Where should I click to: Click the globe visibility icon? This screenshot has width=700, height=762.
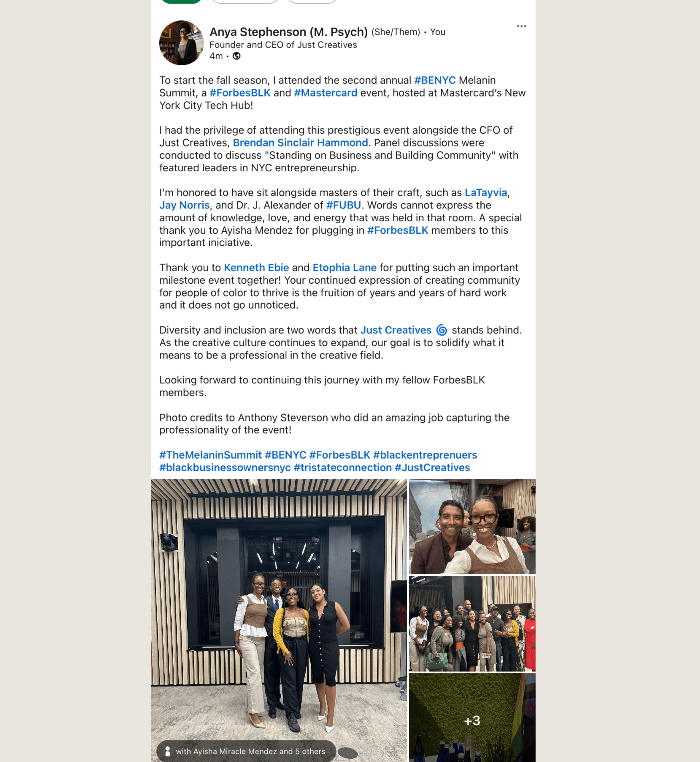[x=237, y=56]
